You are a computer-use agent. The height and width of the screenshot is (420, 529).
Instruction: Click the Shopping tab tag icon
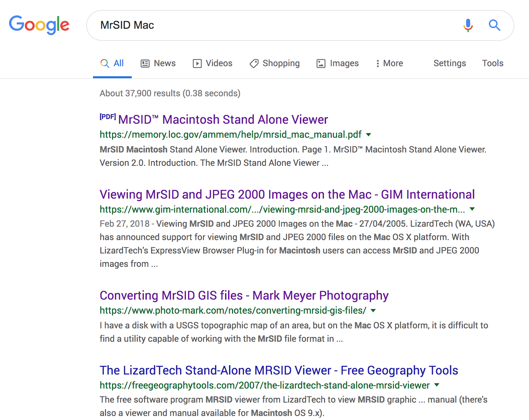pyautogui.click(x=254, y=64)
